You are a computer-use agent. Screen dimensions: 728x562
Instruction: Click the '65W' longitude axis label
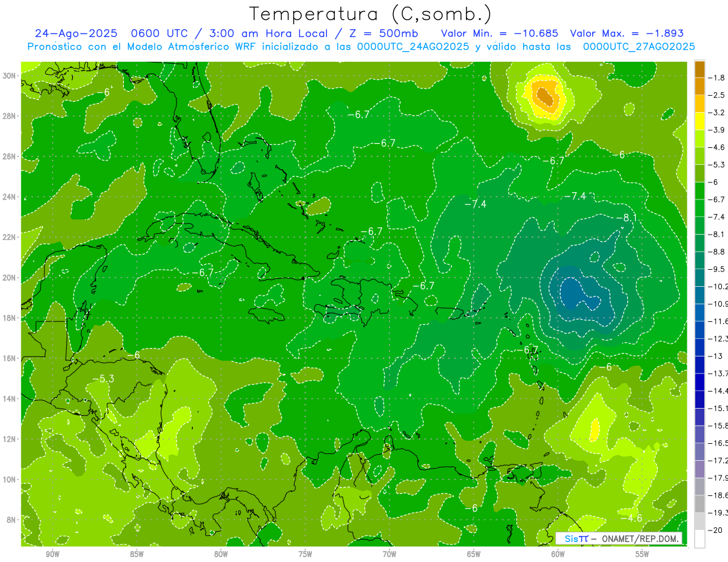click(x=474, y=554)
